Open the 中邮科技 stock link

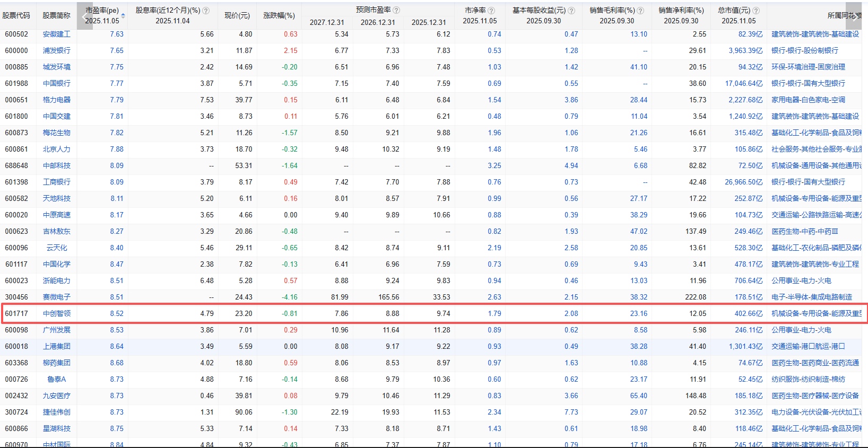click(x=57, y=165)
